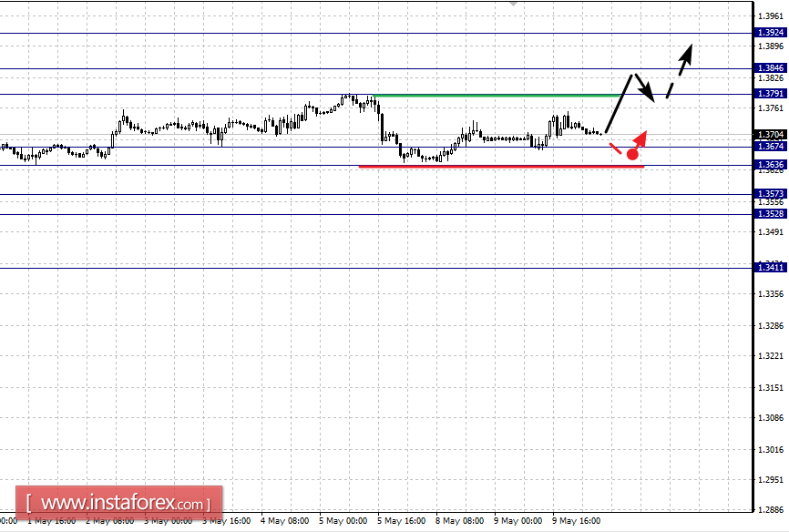
Task: Click the 1.3286 price axis value
Action: coord(771,325)
